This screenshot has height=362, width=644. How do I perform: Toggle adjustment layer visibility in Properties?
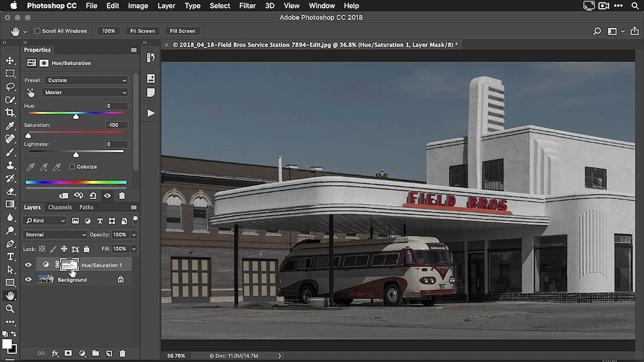107,196
